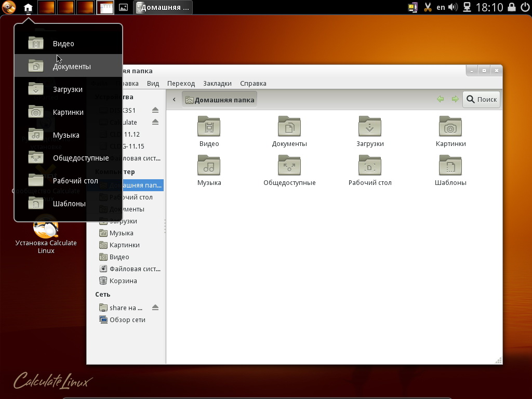Viewport: 532px width, 399px height.
Task: Click the volume icon in system tray
Action: point(452,7)
